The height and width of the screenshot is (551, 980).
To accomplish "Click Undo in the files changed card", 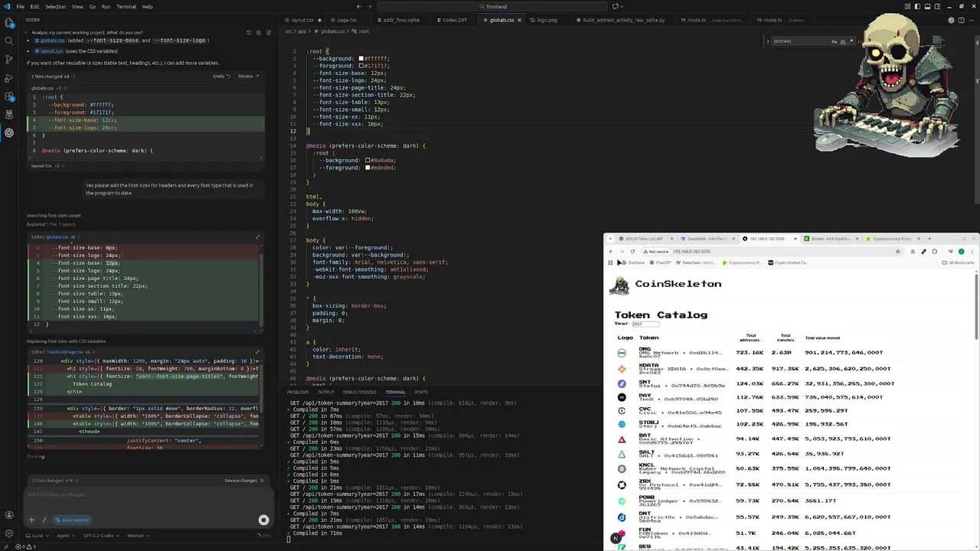I will pyautogui.click(x=220, y=76).
